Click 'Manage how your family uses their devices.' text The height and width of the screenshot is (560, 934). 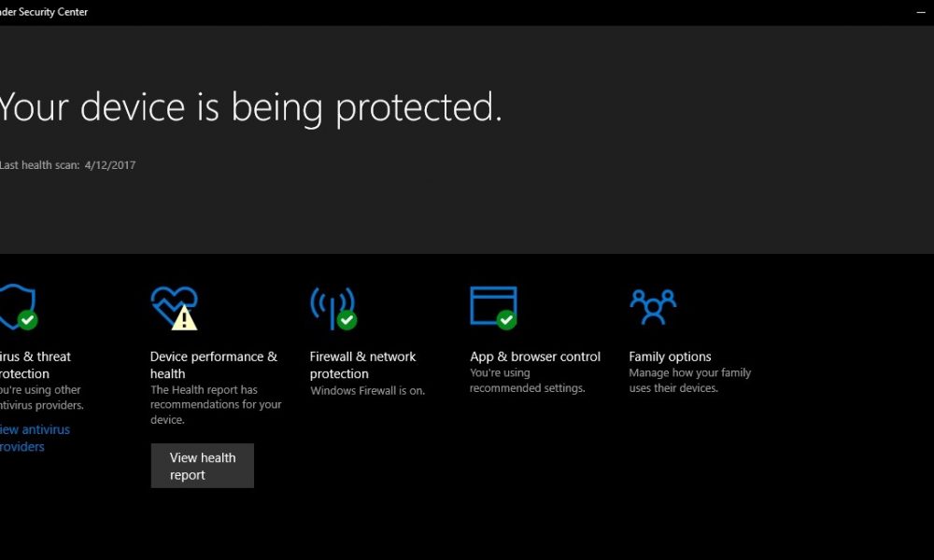690,380
